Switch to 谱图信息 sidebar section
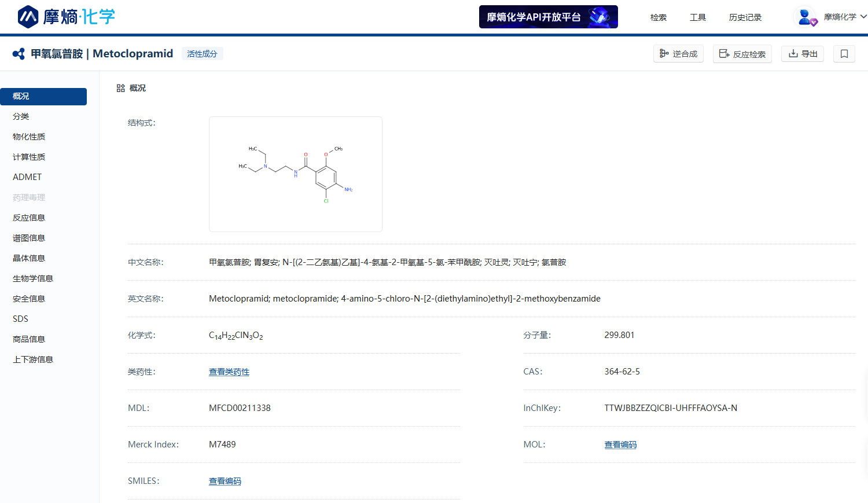Viewport: 868px width, 503px height. pos(29,238)
